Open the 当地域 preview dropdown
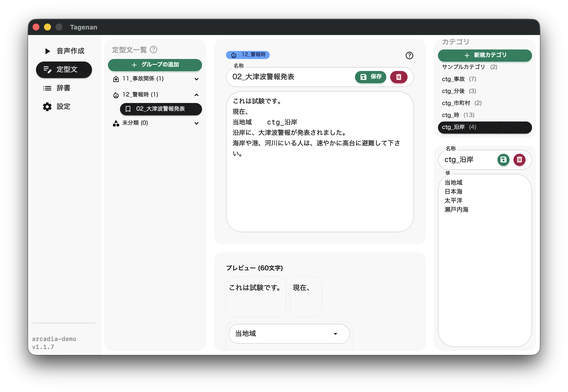This screenshot has width=568, height=392. click(x=289, y=334)
